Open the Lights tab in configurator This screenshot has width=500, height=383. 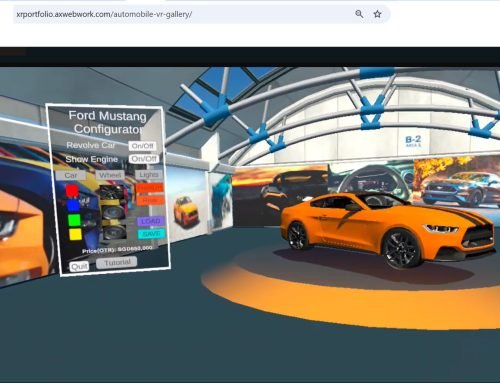tap(149, 174)
